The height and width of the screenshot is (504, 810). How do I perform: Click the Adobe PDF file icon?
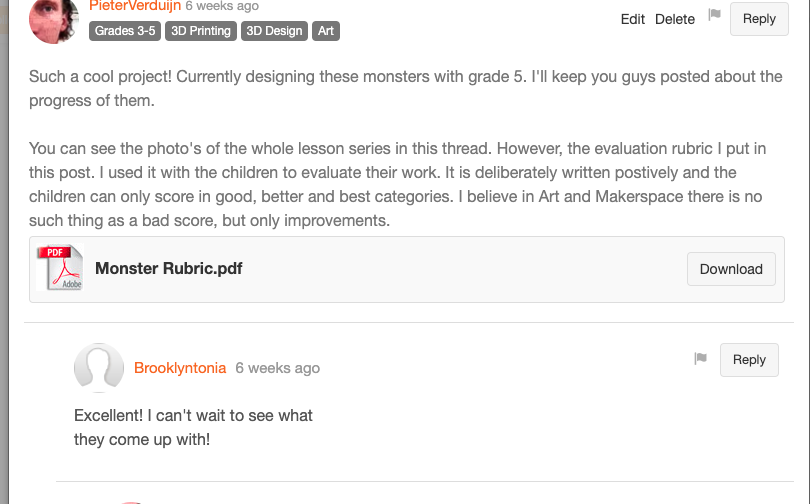coord(60,268)
